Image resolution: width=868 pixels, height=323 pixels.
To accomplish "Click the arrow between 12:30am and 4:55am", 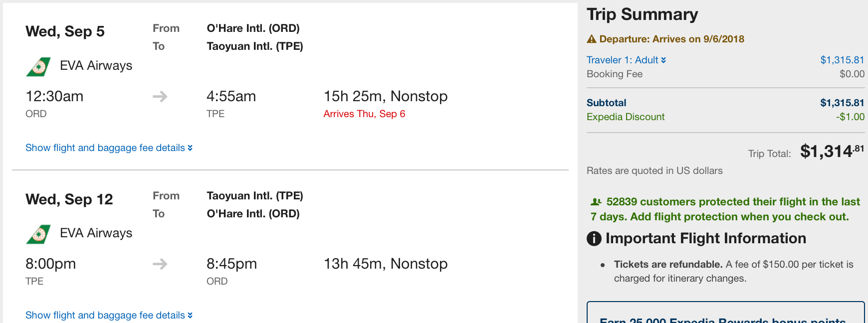I will (160, 96).
